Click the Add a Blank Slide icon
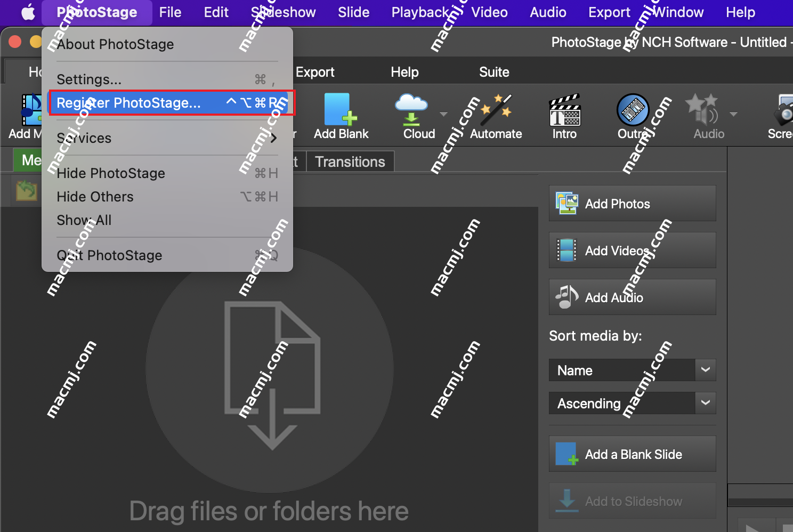The height and width of the screenshot is (532, 793). pos(567,454)
